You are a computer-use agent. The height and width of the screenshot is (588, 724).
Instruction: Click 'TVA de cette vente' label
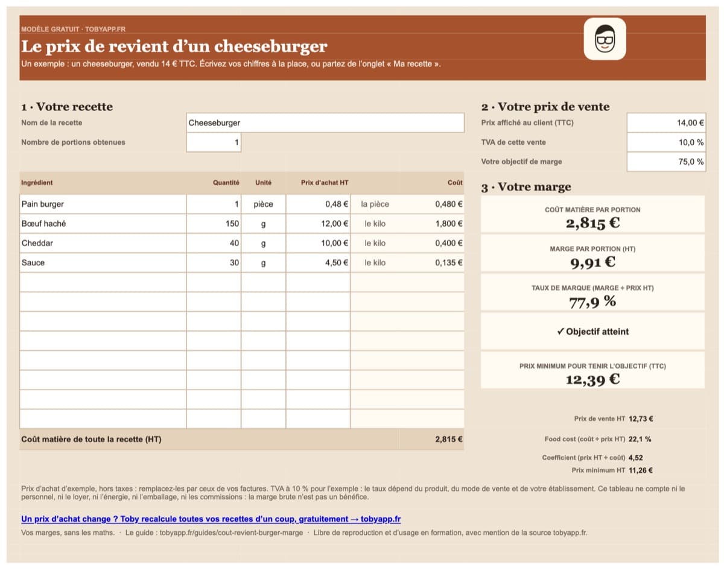point(513,142)
